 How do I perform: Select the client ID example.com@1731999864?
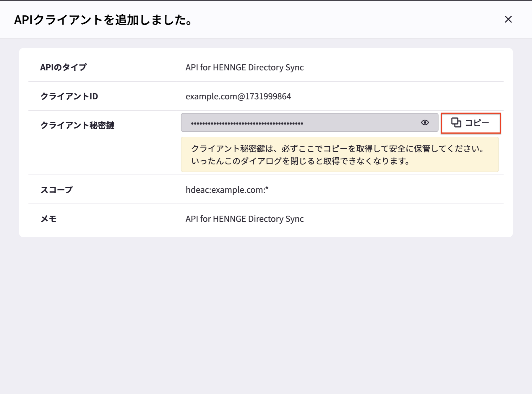[x=238, y=96]
